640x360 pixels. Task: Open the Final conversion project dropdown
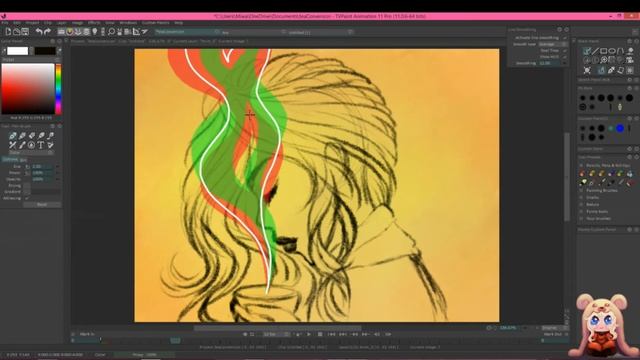coord(187,32)
